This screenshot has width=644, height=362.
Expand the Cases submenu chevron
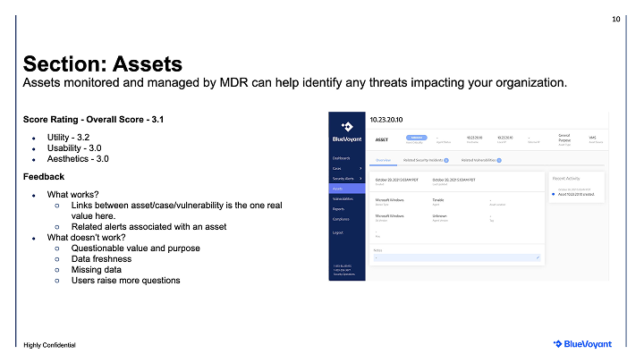pos(360,168)
